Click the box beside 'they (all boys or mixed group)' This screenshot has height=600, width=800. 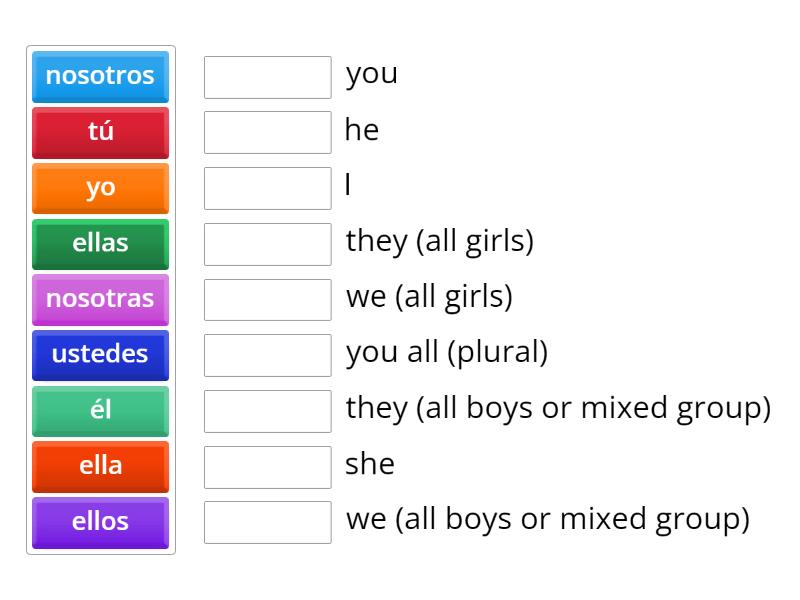267,409
